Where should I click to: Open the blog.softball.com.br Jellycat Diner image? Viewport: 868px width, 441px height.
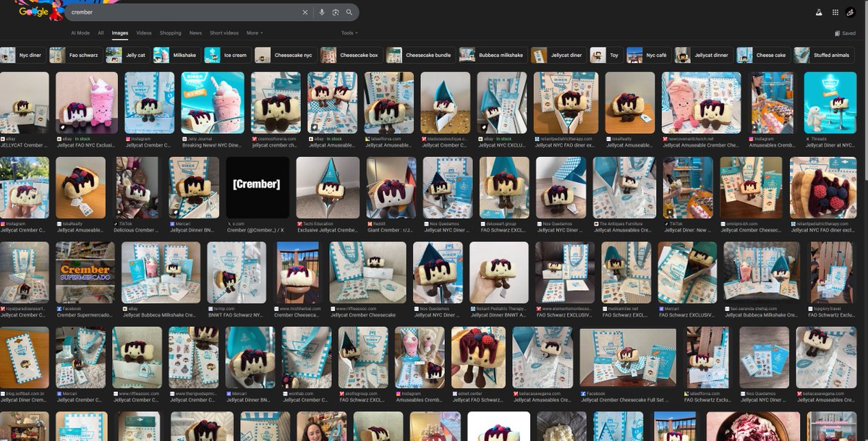pos(24,357)
